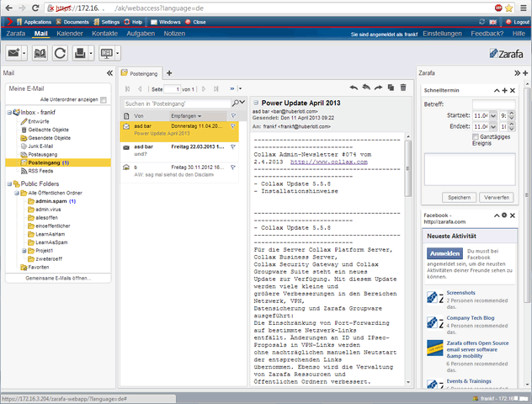Click the reply arrow icon
532x404 pixels.
point(354,88)
